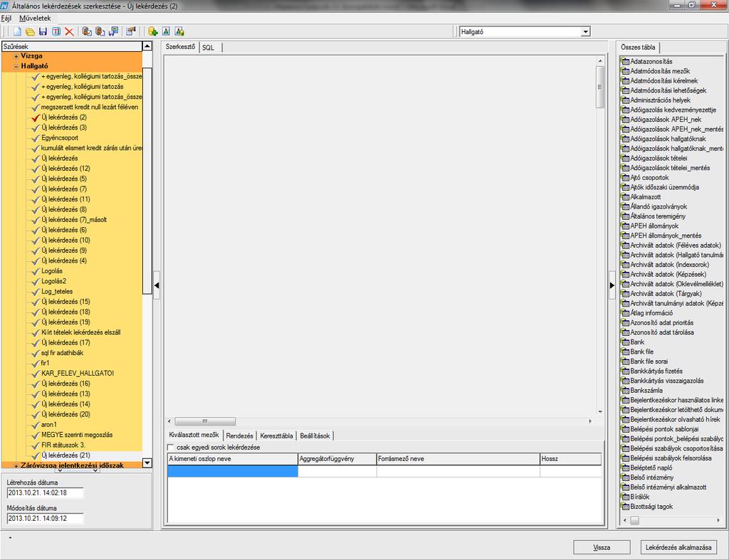This screenshot has height=560, width=729.
Task: Open a query with the yellow folder icon
Action: coord(30,31)
